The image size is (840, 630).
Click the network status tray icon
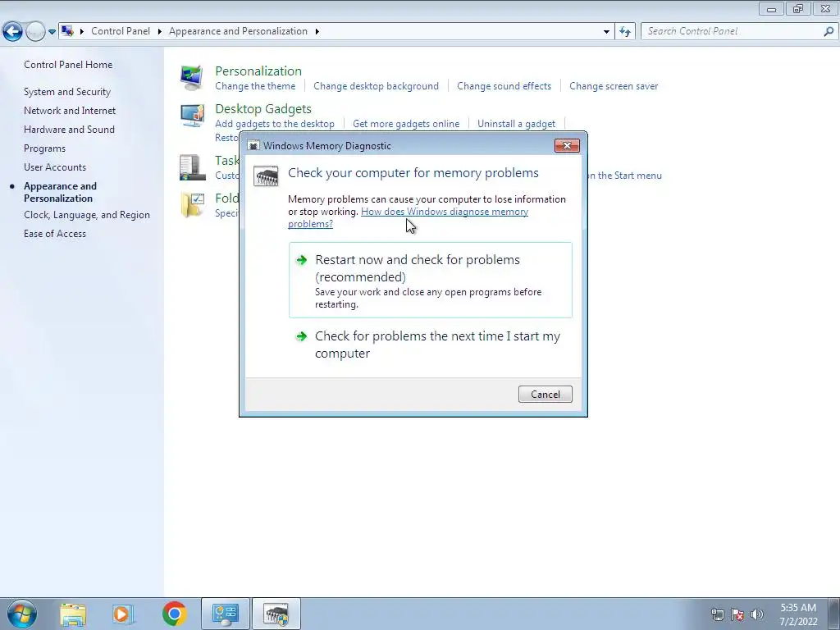(x=717, y=614)
